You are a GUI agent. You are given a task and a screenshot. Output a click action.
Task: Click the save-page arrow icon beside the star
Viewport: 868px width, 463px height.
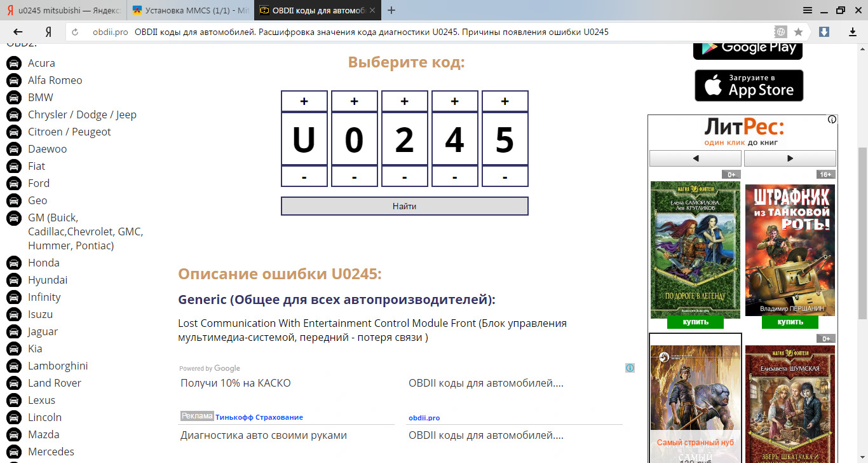coord(824,32)
